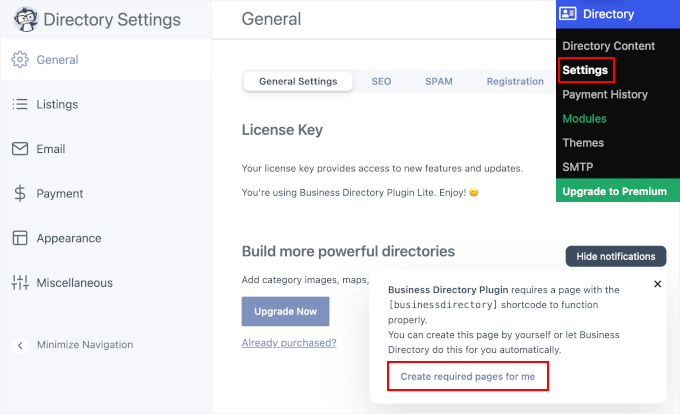
Task: Open Directory Content in admin menu
Action: click(608, 46)
